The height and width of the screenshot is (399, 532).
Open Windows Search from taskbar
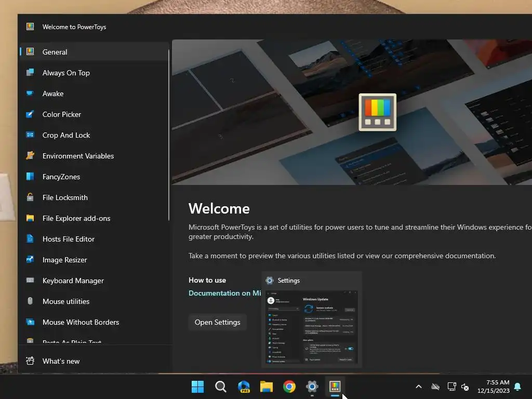tap(220, 387)
